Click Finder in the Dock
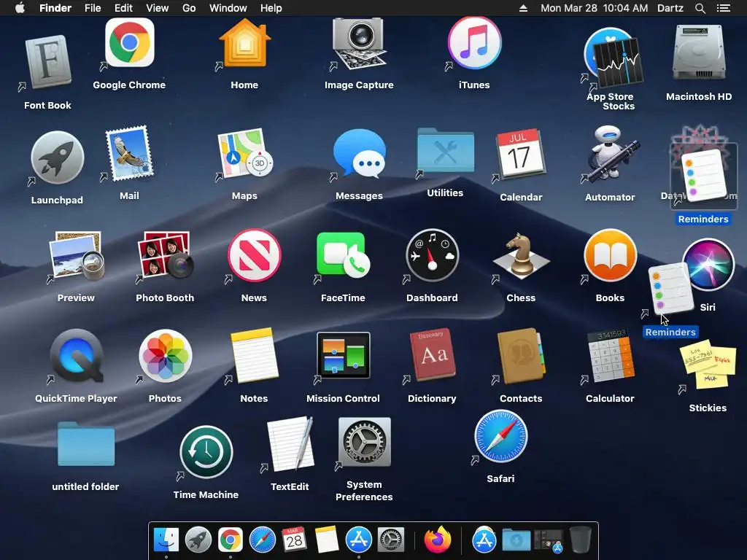 [x=166, y=540]
